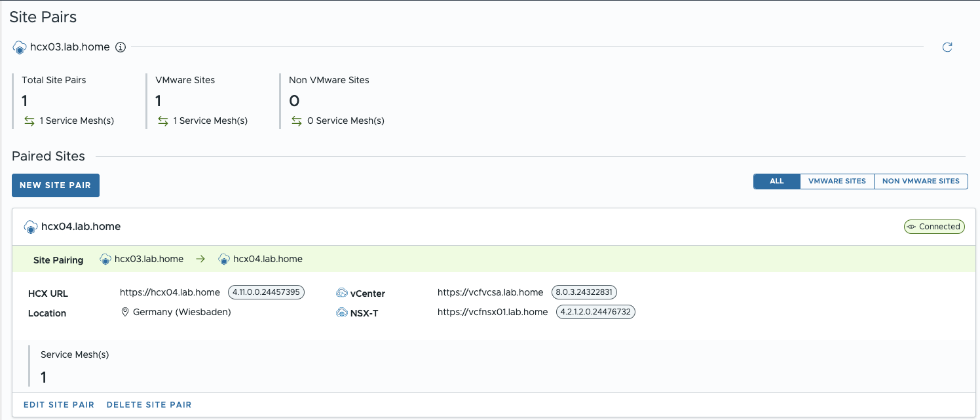Screen dimensions: 980x420
Task: Click the info icon beside hcx03.lab.home
Action: point(120,47)
